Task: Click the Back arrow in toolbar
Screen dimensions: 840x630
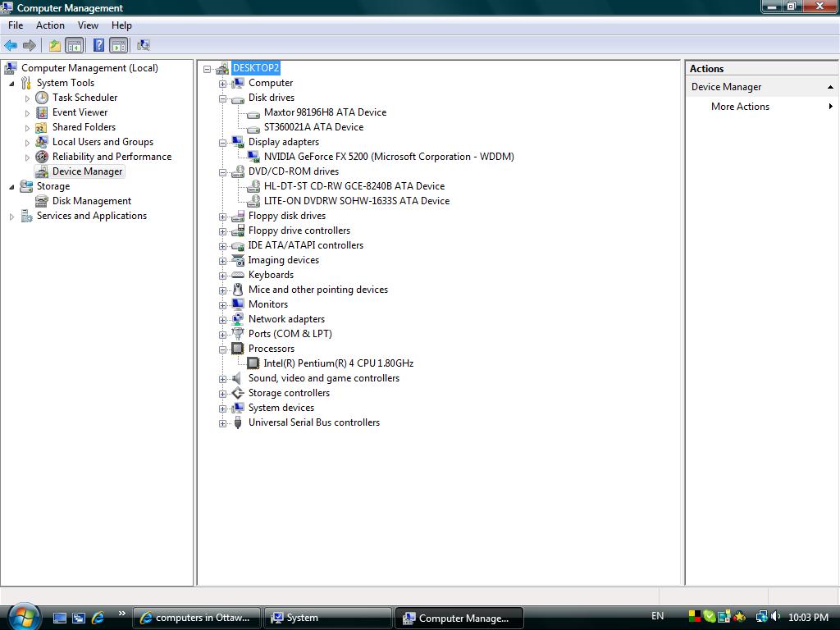Action: pyautogui.click(x=11, y=46)
